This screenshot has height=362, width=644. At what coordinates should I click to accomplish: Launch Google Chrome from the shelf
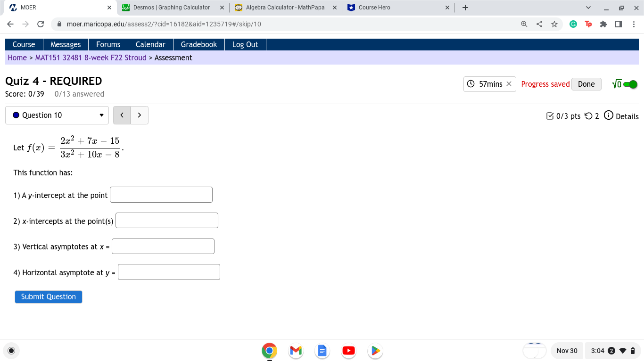[270, 351]
